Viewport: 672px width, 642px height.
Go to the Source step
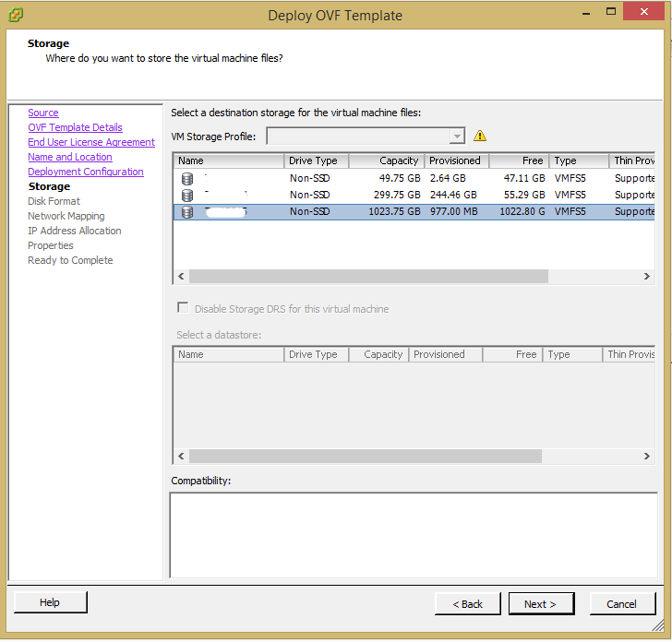pyautogui.click(x=43, y=113)
